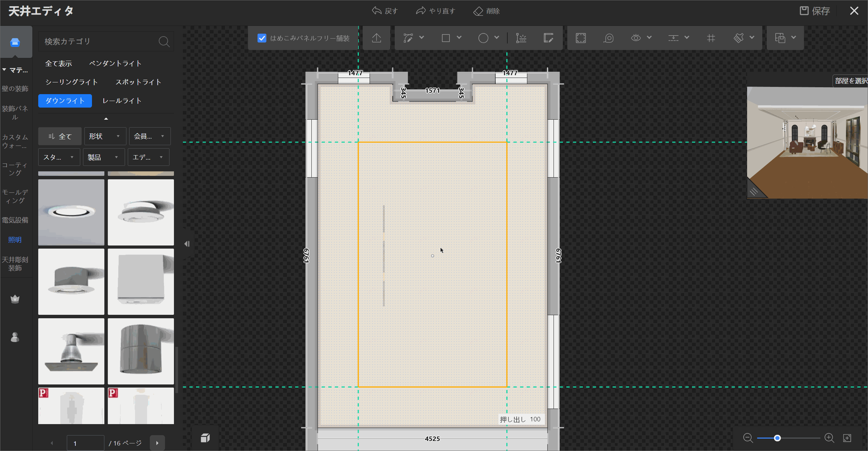Click the paint brush material icon
The image size is (868, 451).
coord(738,38)
